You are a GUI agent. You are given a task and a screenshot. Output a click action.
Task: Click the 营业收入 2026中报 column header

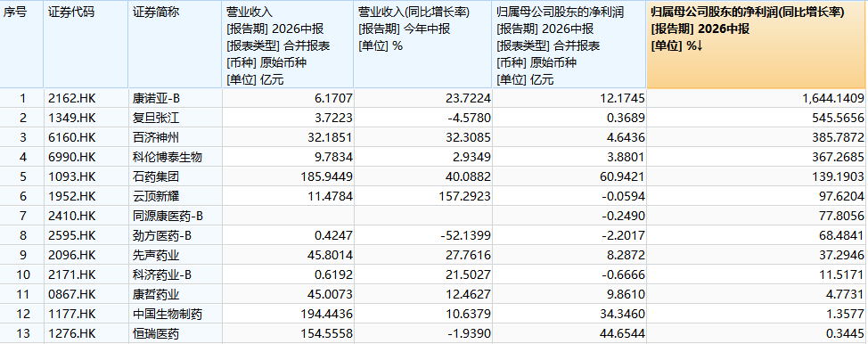[x=288, y=45]
